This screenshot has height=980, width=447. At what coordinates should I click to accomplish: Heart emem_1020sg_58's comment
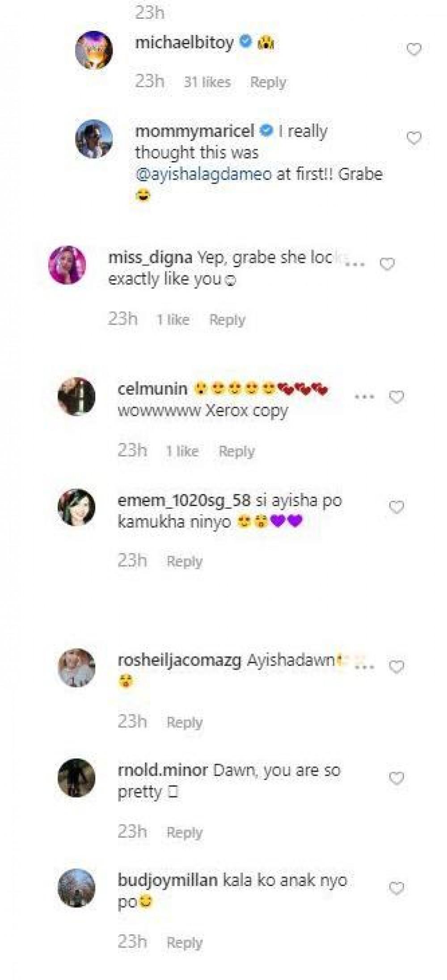point(396,507)
